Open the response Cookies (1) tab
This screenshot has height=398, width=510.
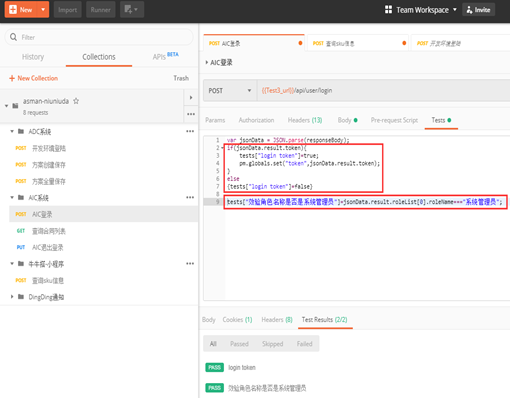237,320
